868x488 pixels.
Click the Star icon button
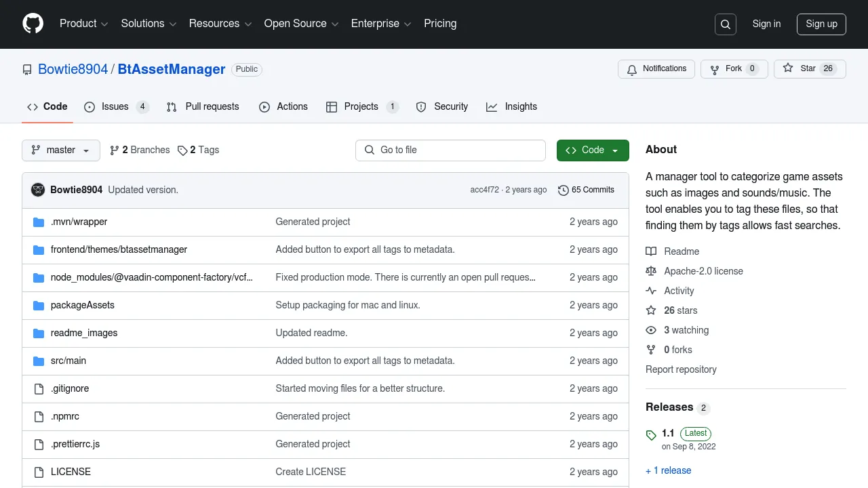click(788, 68)
